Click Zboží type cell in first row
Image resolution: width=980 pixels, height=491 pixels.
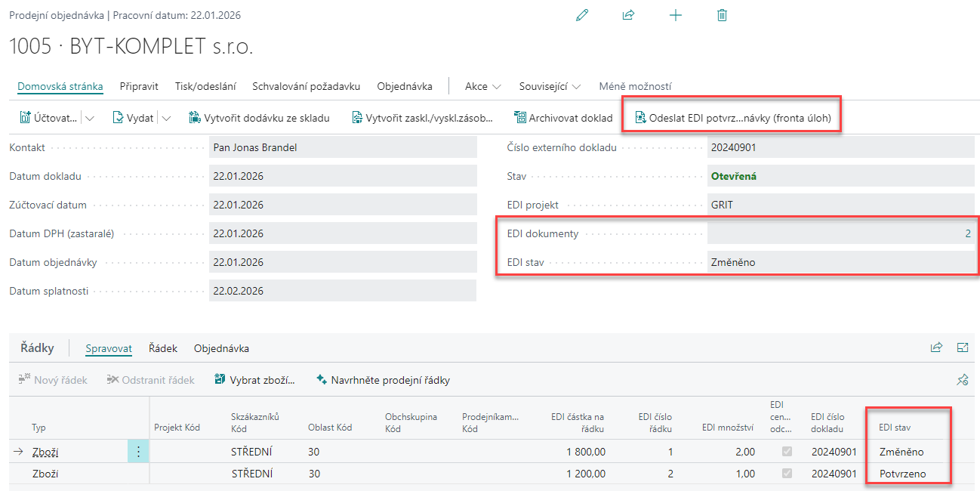coord(45,452)
